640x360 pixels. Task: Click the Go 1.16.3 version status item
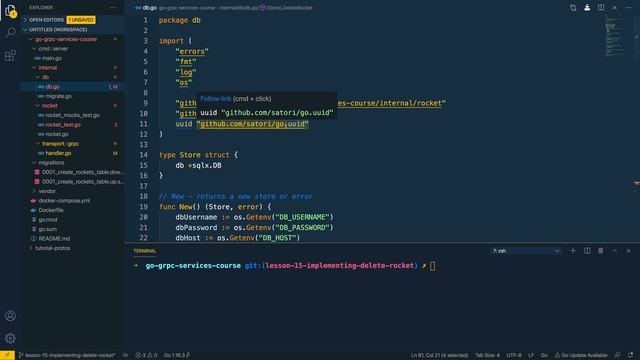pos(177,355)
